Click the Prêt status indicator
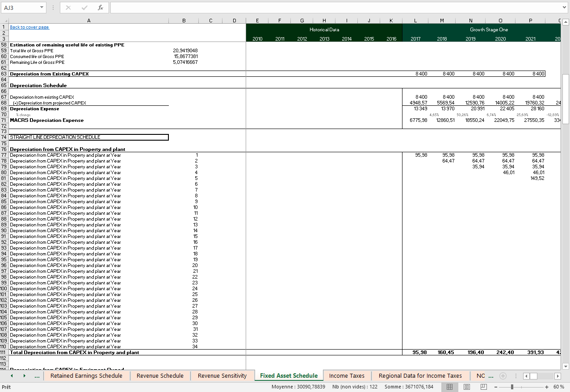This screenshot has height=392, width=570. click(6, 387)
